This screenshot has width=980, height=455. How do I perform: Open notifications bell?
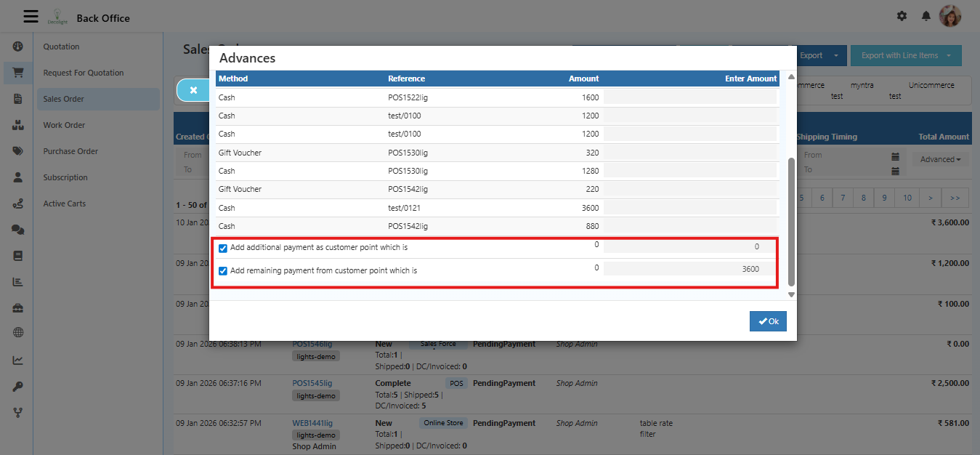pyautogui.click(x=926, y=16)
